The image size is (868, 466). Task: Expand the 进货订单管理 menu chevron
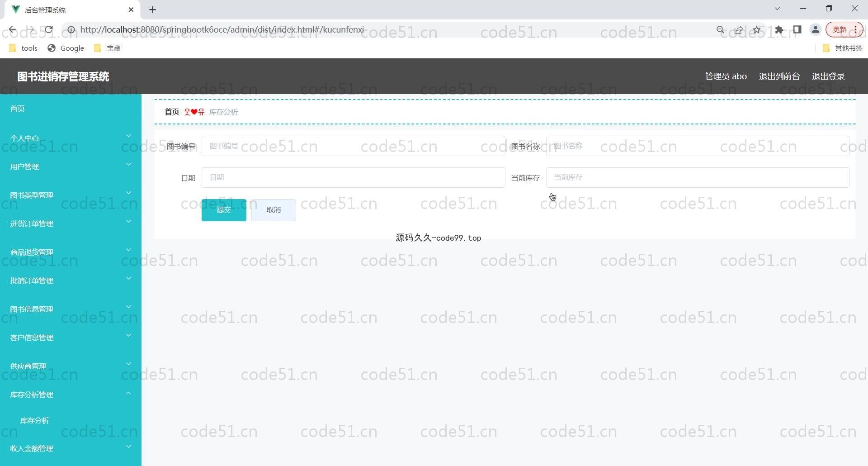click(x=128, y=221)
